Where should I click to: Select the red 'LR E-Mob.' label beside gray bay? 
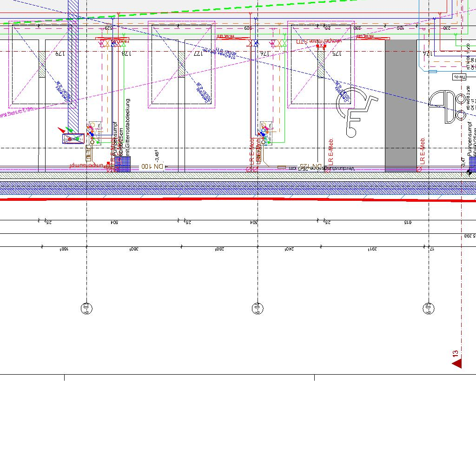pyautogui.click(x=423, y=151)
